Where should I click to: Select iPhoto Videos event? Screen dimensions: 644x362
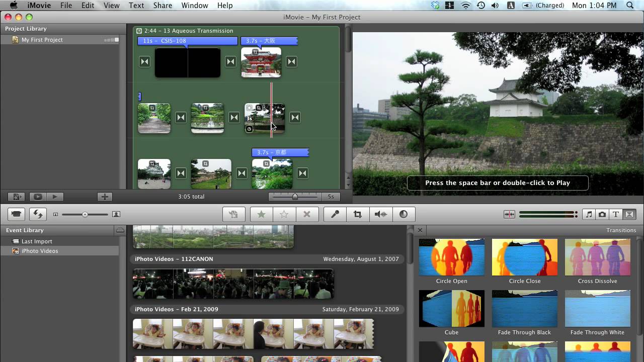(x=59, y=251)
